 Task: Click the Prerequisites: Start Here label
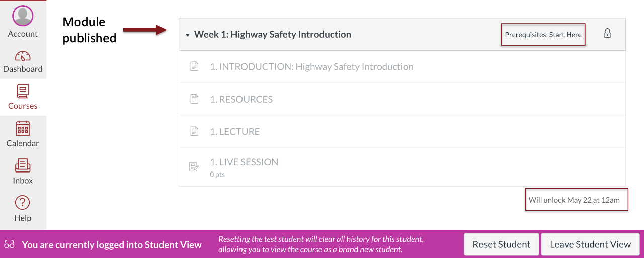coord(543,35)
